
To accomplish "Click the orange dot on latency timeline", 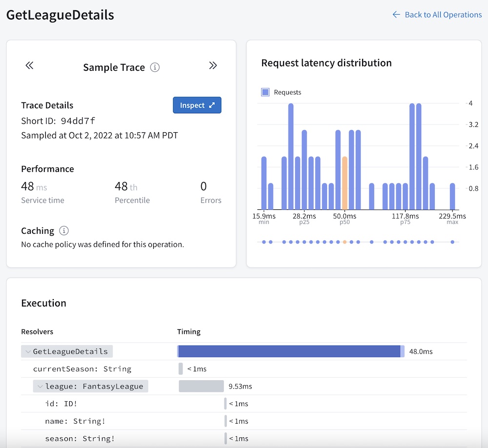I will click(345, 242).
